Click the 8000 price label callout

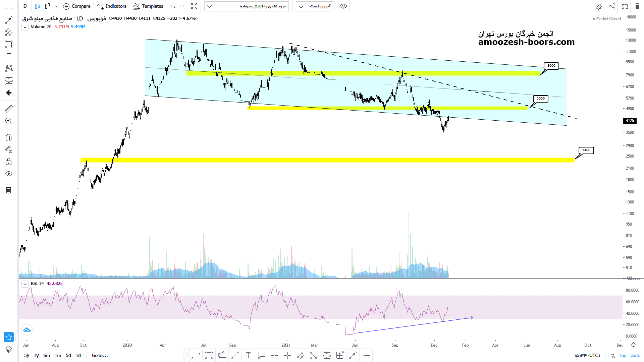[551, 66]
